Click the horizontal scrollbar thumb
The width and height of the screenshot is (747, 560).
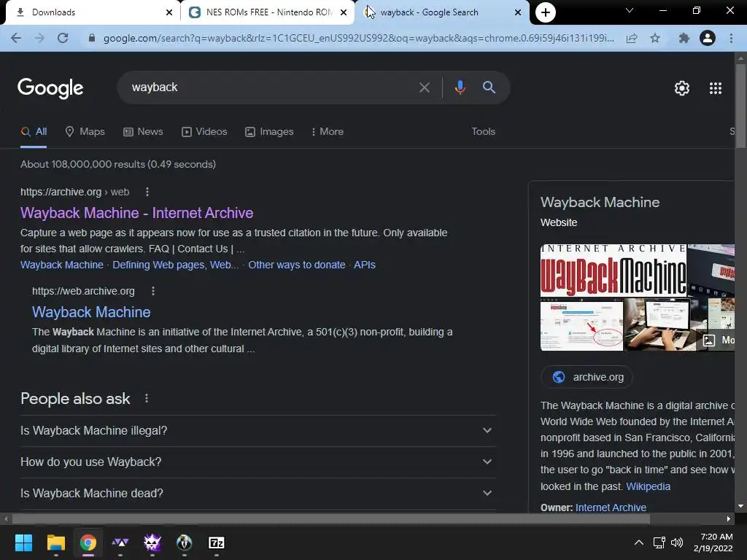point(330,518)
